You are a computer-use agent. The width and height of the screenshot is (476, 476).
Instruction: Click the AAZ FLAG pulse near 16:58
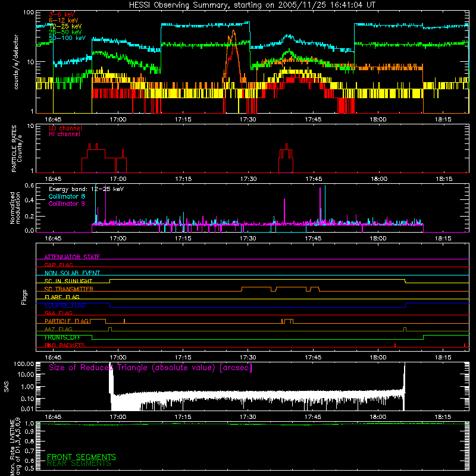click(x=110, y=329)
